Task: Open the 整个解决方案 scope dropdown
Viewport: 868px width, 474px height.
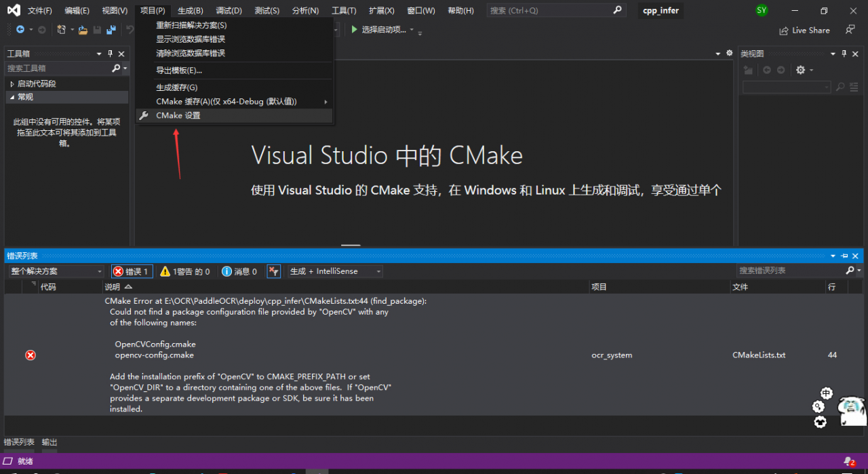Action: click(x=56, y=271)
